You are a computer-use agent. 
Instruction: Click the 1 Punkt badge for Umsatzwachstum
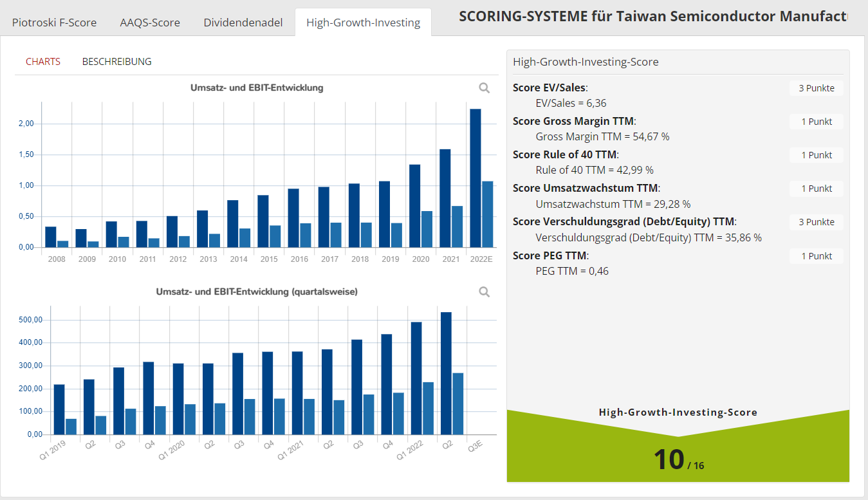[816, 189]
